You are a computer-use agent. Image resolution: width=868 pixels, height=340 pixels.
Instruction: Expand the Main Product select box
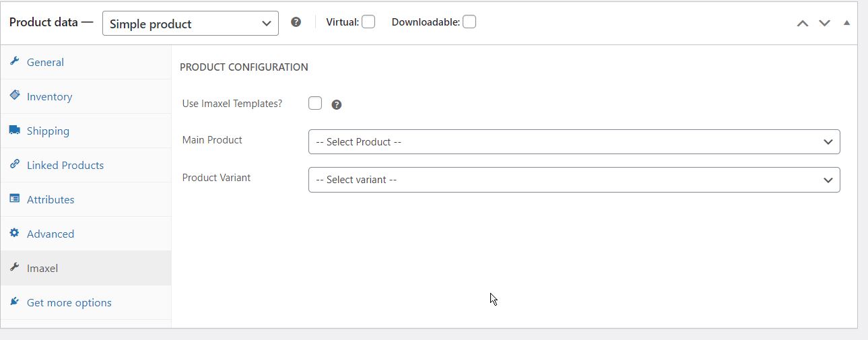click(574, 142)
